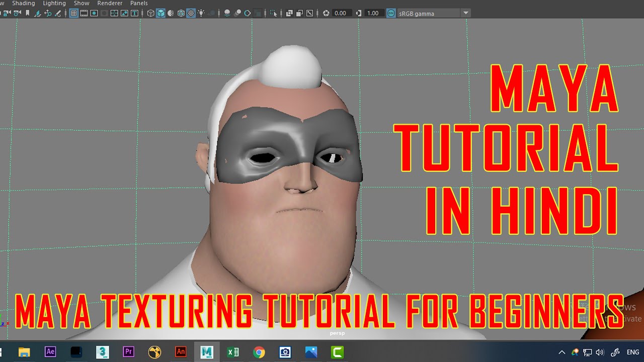Viewport: 644px width, 362px height.
Task: Open Camtasia from the taskbar
Action: point(337,352)
